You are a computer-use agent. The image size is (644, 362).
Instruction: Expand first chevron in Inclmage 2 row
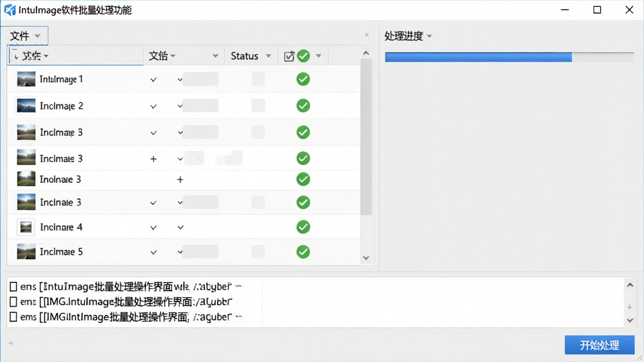point(153,106)
